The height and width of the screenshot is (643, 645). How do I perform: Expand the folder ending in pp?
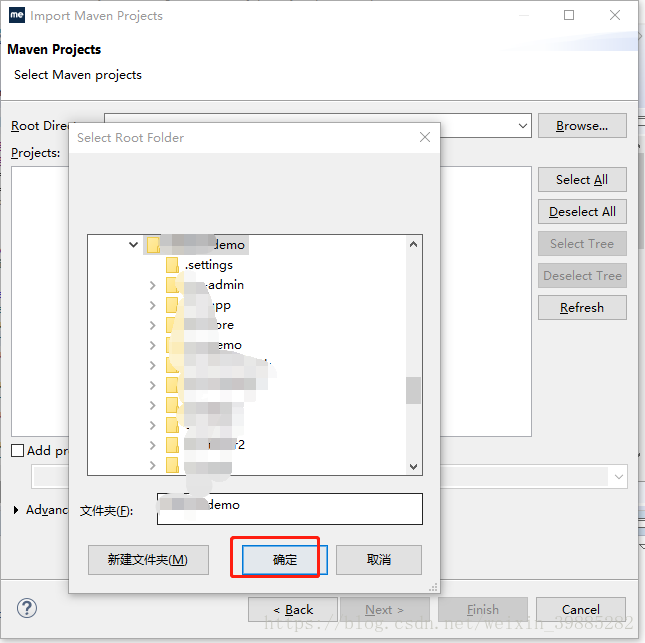(153, 305)
